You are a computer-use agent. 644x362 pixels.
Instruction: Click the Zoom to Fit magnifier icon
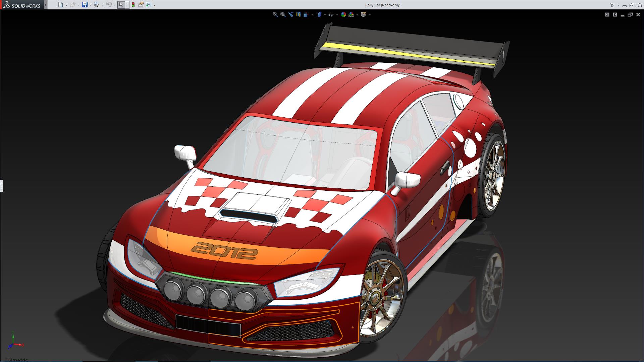click(275, 14)
